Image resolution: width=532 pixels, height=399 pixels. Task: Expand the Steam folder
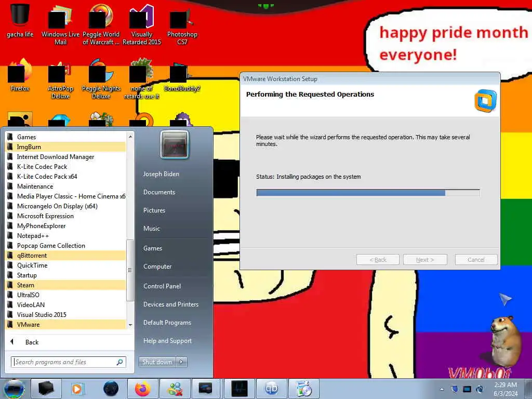pos(66,285)
